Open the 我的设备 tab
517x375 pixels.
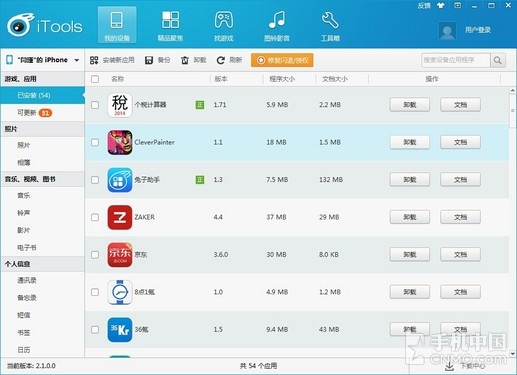tap(117, 25)
